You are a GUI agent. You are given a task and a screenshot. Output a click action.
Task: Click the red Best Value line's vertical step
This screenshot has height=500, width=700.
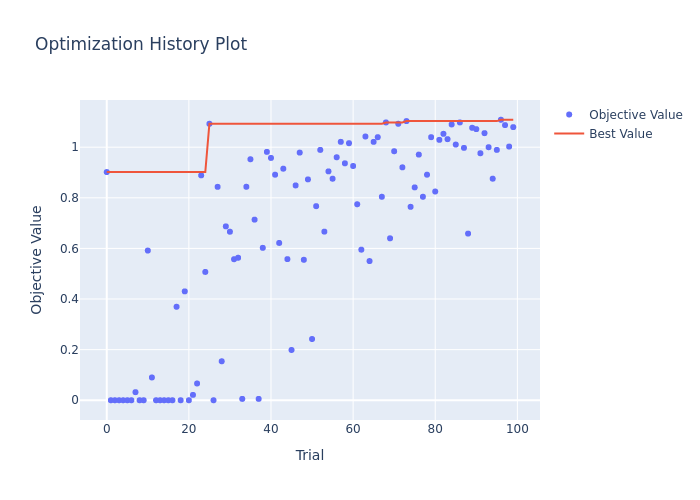[207, 150]
